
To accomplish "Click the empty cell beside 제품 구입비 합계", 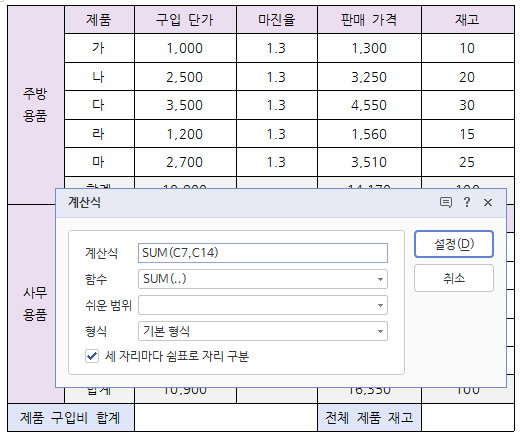I will (226, 417).
